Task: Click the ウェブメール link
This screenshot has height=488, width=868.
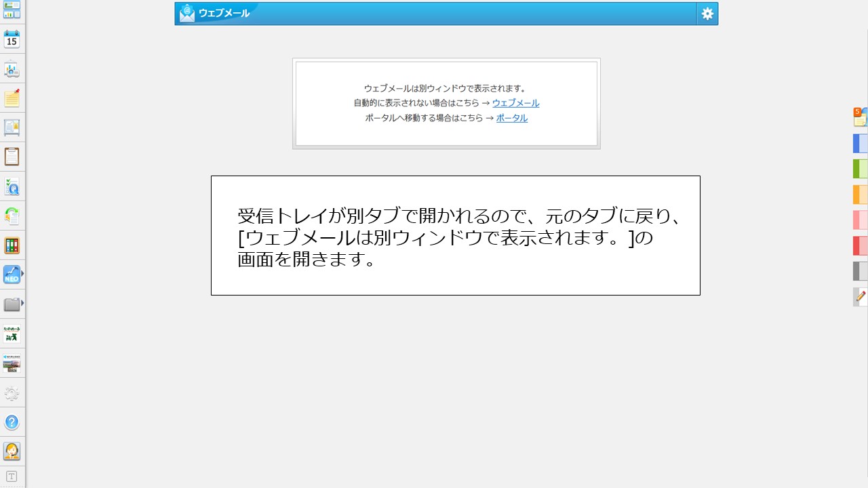Action: (515, 103)
